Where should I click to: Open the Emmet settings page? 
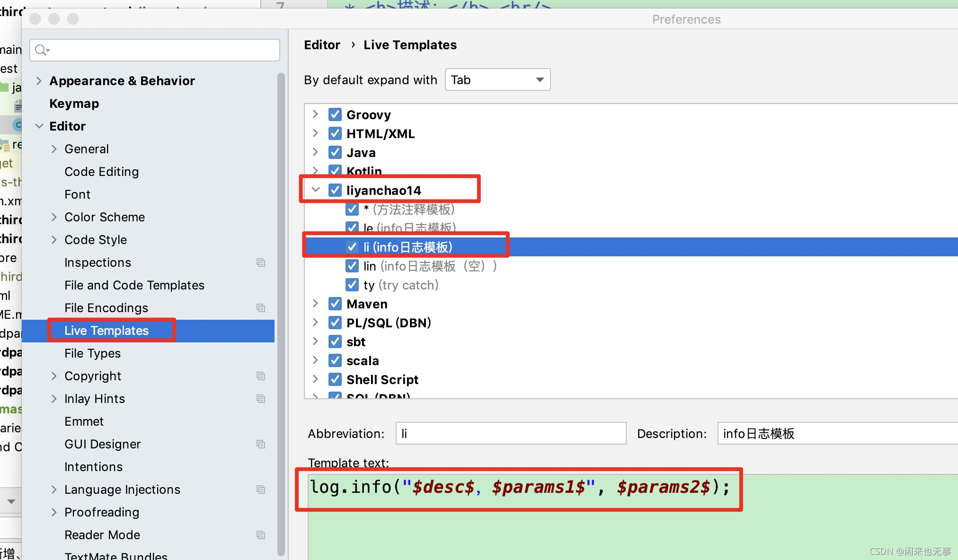(x=84, y=421)
